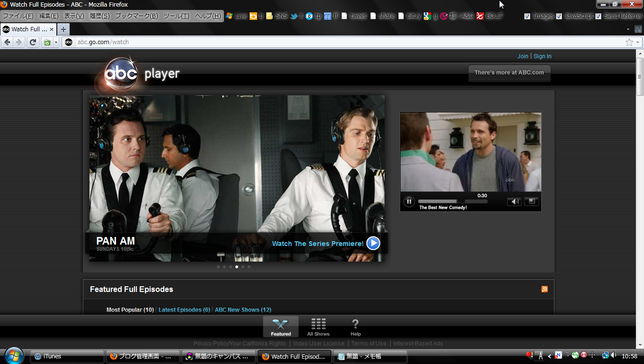Open the Google 'g' bookmark

coord(430,16)
